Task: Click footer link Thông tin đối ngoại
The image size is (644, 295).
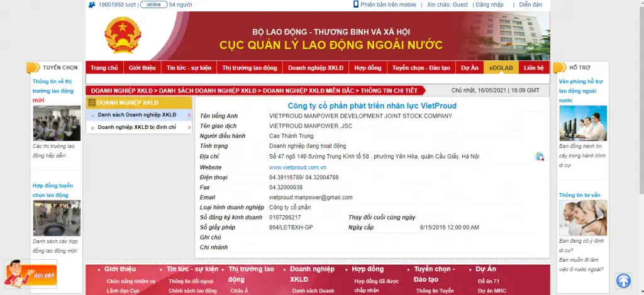Action: click(x=191, y=281)
